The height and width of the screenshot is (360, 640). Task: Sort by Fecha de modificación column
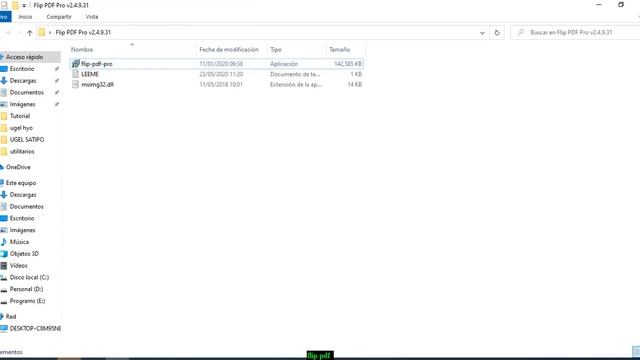pyautogui.click(x=229, y=49)
